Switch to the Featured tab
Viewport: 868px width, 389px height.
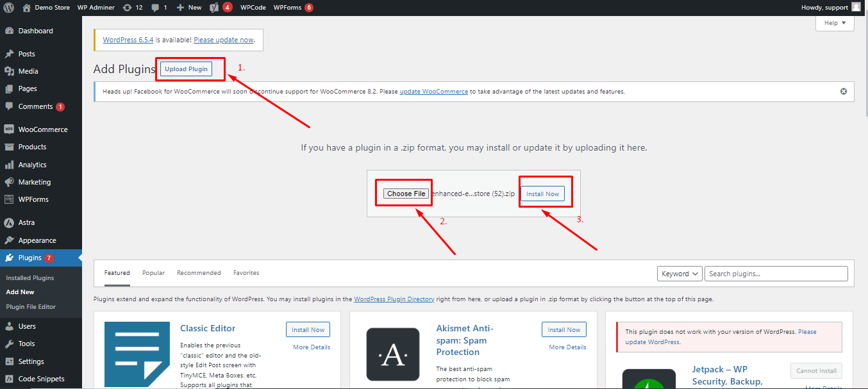coord(117,273)
